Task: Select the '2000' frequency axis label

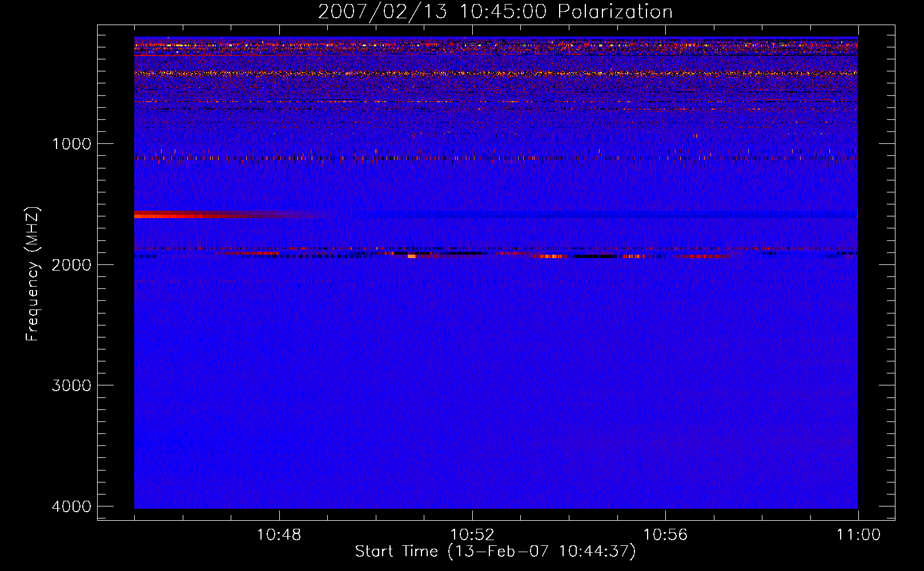Action: click(x=71, y=264)
